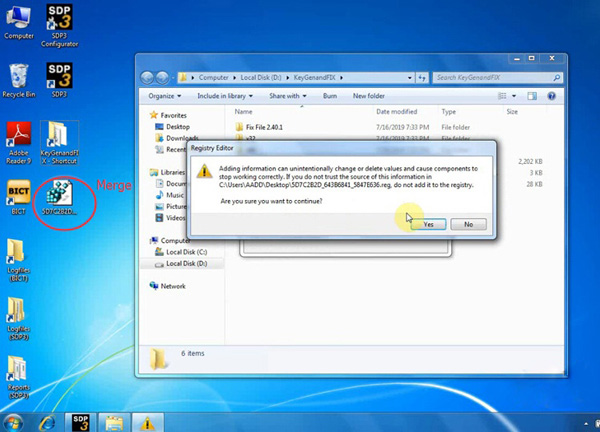Open the Recycle Bin icon
Viewport: 600px width, 432px height.
click(x=18, y=81)
